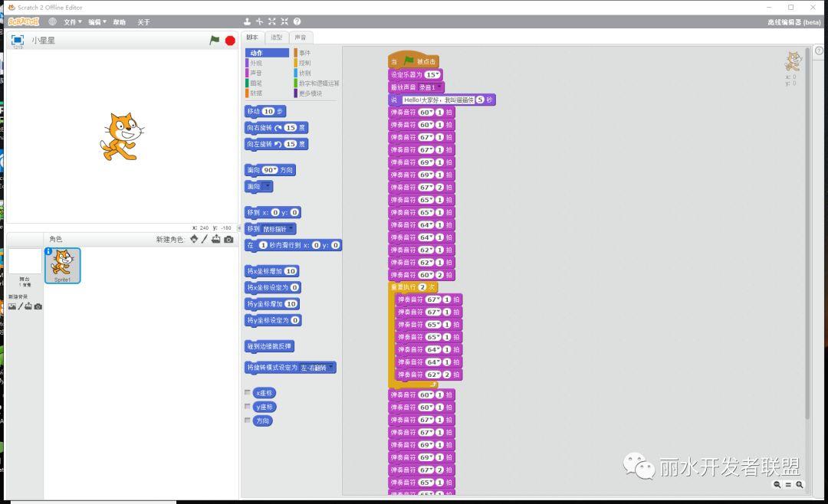Zoom in the scripts area
Image resolution: width=828 pixels, height=504 pixels.
(x=800, y=485)
